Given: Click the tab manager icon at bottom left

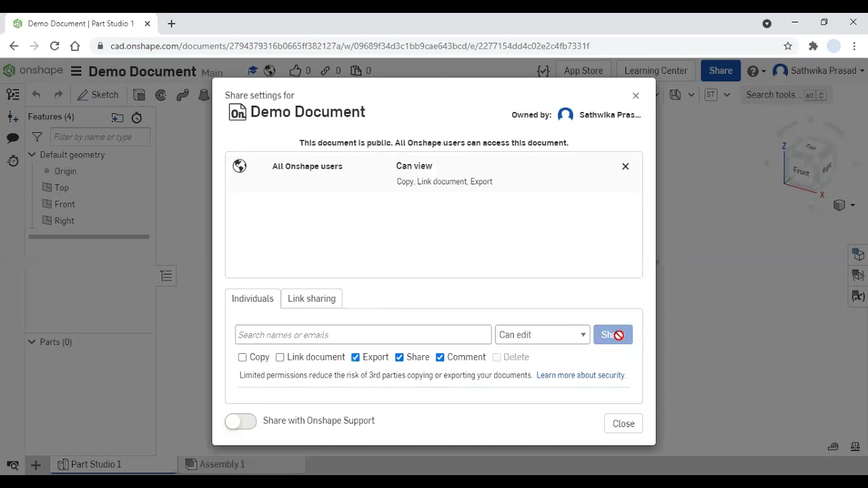Looking at the screenshot, I should 12,465.
